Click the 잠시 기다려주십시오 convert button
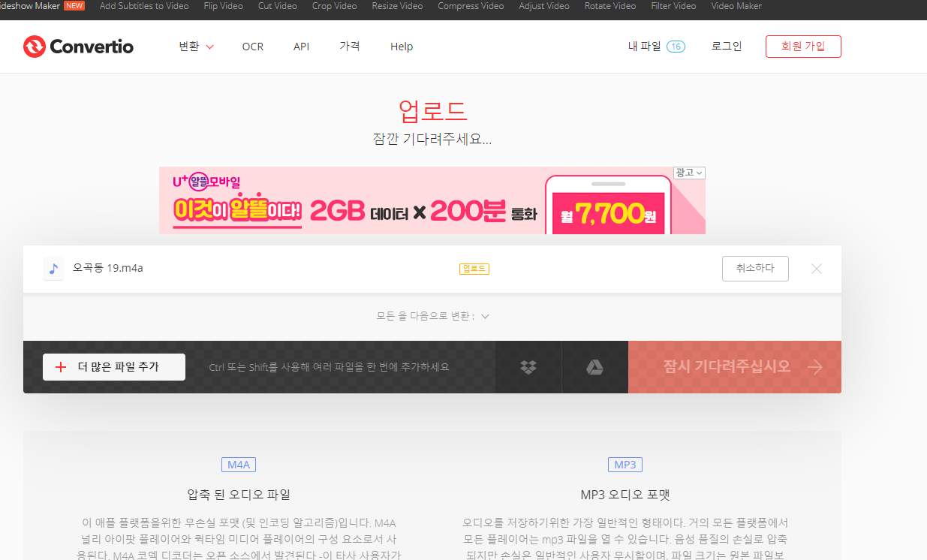Image resolution: width=927 pixels, height=560 pixels. [x=735, y=367]
